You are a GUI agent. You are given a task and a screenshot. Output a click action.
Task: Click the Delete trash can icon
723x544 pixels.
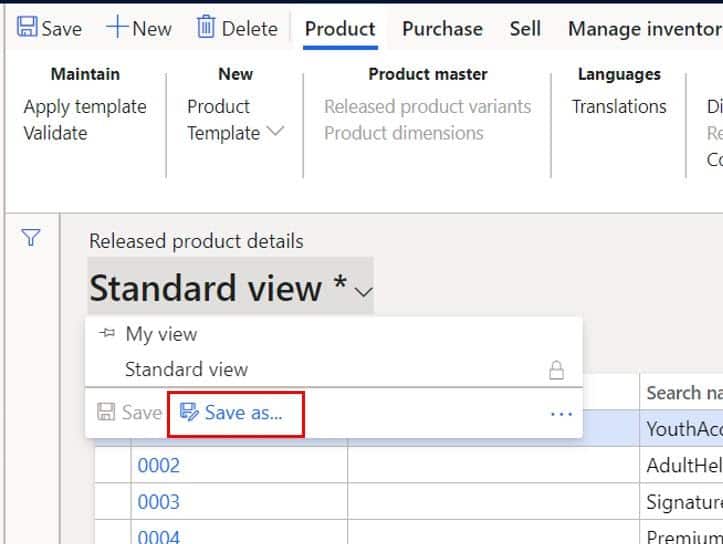click(x=206, y=26)
